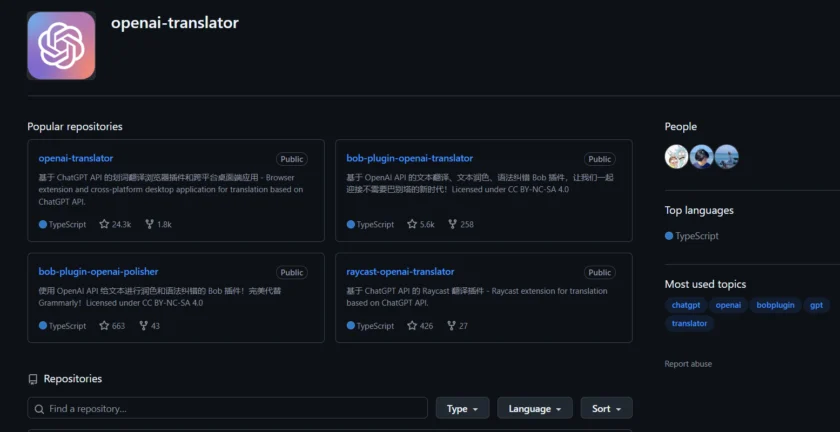840x432 pixels.
Task: Open the Language filter dropdown
Action: pos(535,408)
